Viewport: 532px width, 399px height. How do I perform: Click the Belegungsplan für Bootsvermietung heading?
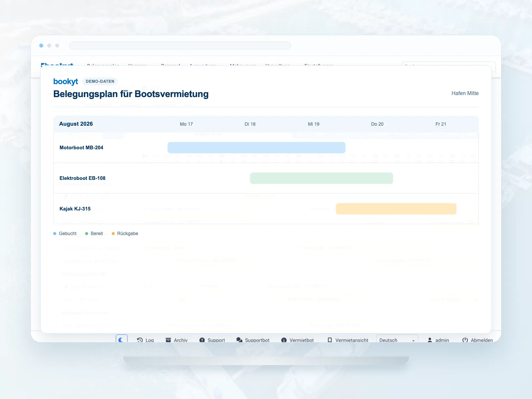(131, 94)
